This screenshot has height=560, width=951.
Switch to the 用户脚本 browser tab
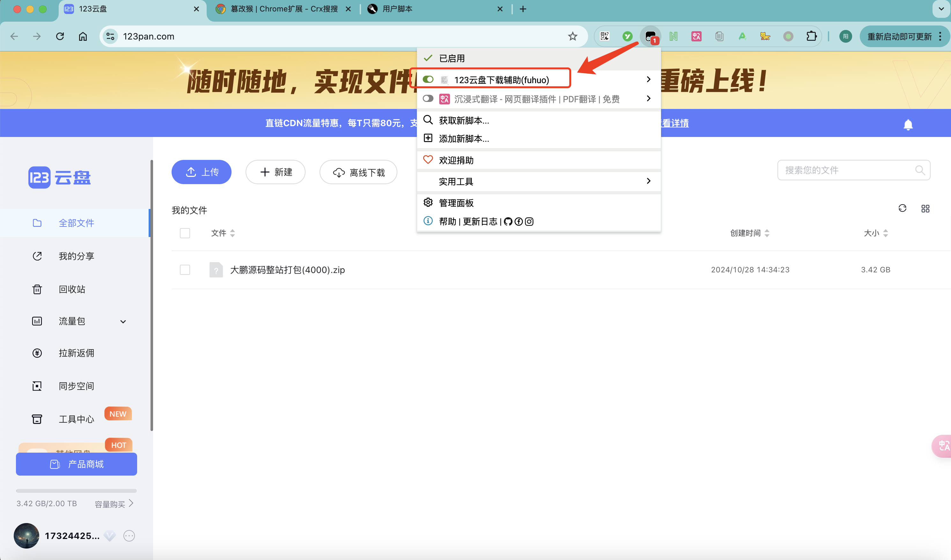pos(397,9)
